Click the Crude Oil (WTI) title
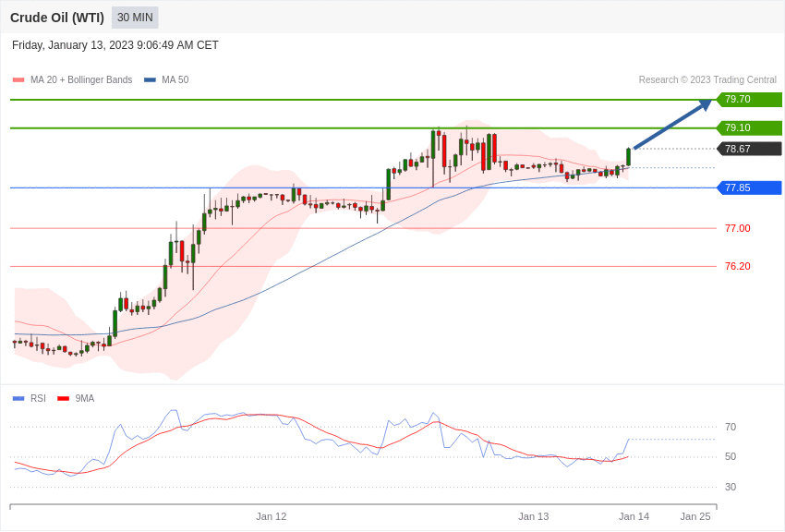Image resolution: width=785 pixels, height=532 pixels. [x=57, y=18]
